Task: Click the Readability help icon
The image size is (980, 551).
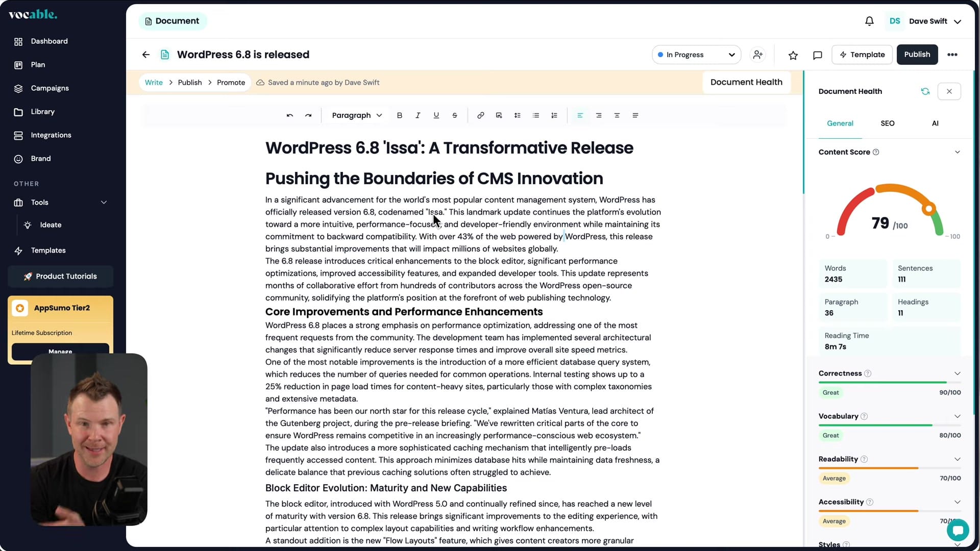Action: 864,459
